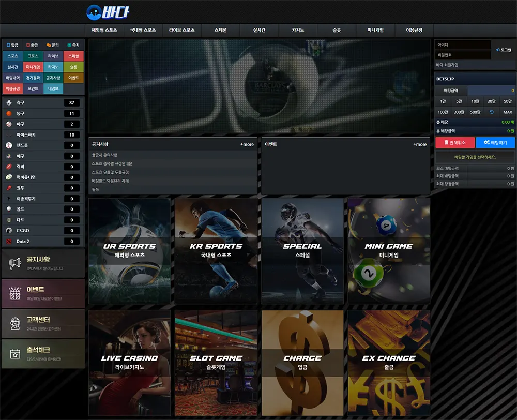Click the 출석체크 calendar star icon

[x=15, y=354]
